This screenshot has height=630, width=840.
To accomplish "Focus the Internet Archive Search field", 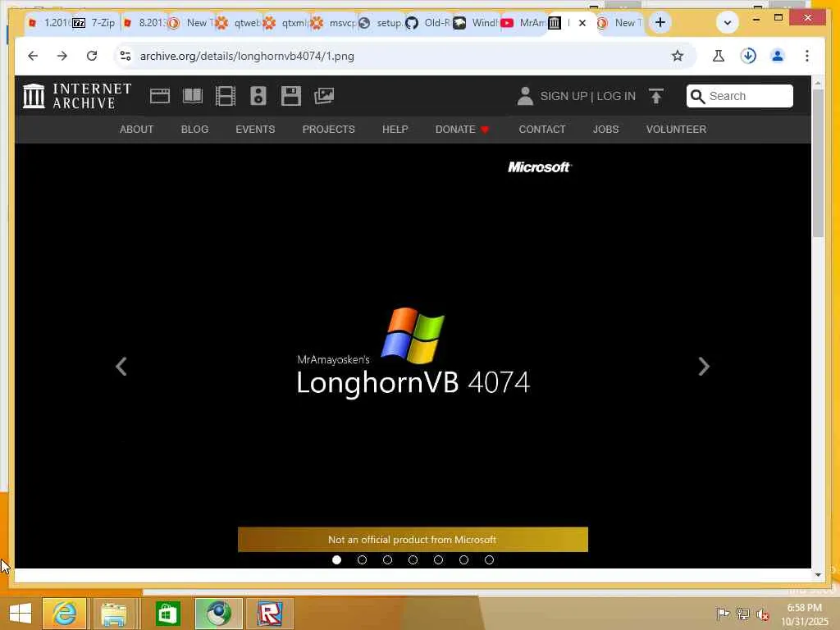I will point(739,97).
